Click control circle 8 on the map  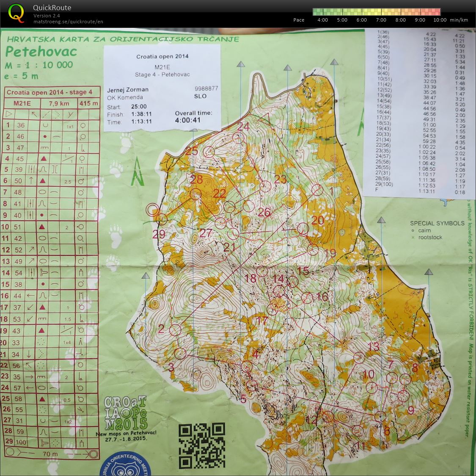(405, 379)
